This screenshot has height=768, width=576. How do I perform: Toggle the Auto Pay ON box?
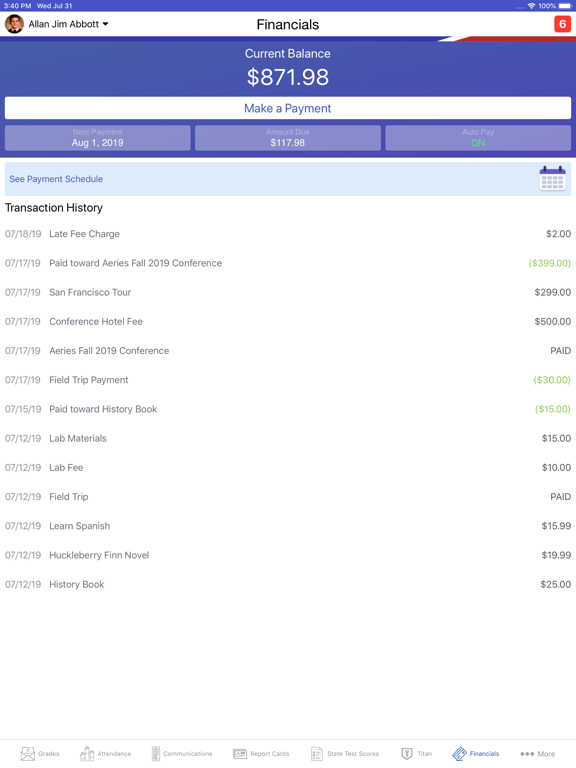478,138
